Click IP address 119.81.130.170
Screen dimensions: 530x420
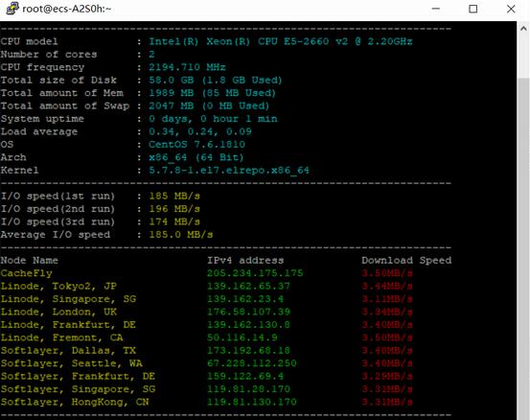(252, 402)
